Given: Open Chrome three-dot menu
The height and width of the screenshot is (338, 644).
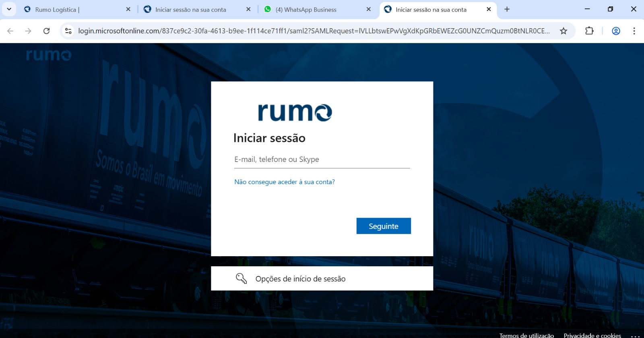Looking at the screenshot, I should pyautogui.click(x=634, y=31).
